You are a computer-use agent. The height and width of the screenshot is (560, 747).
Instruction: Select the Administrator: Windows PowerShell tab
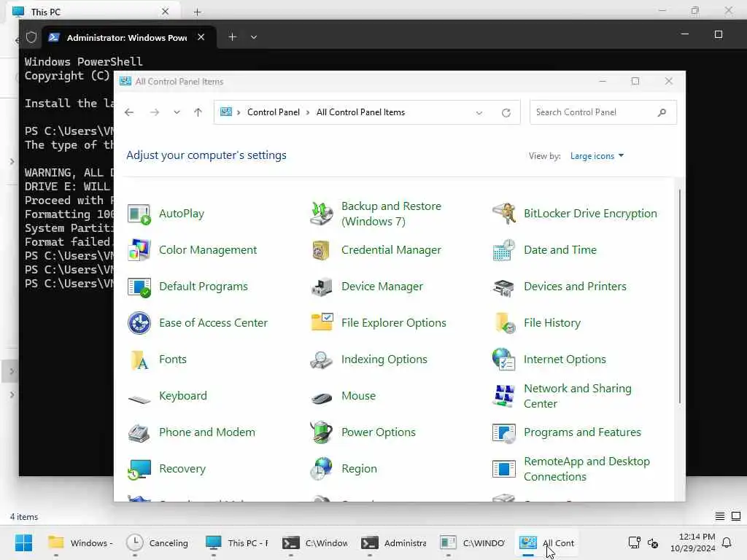[127, 38]
